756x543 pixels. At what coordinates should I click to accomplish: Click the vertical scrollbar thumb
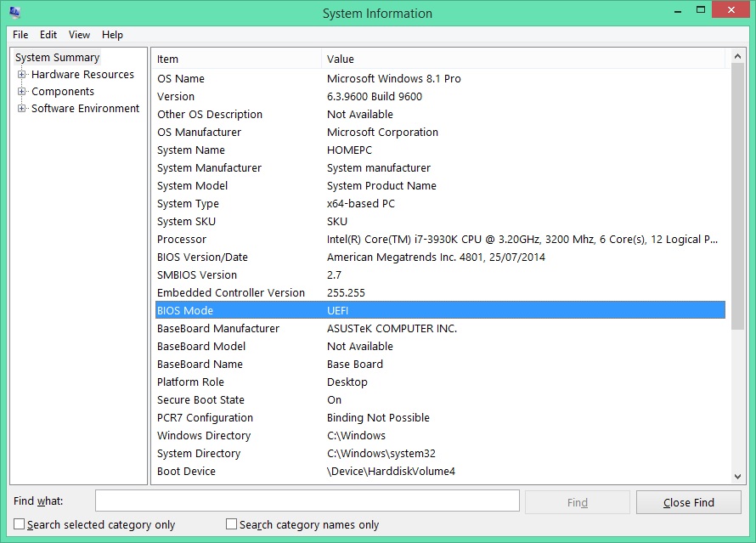[x=737, y=197]
